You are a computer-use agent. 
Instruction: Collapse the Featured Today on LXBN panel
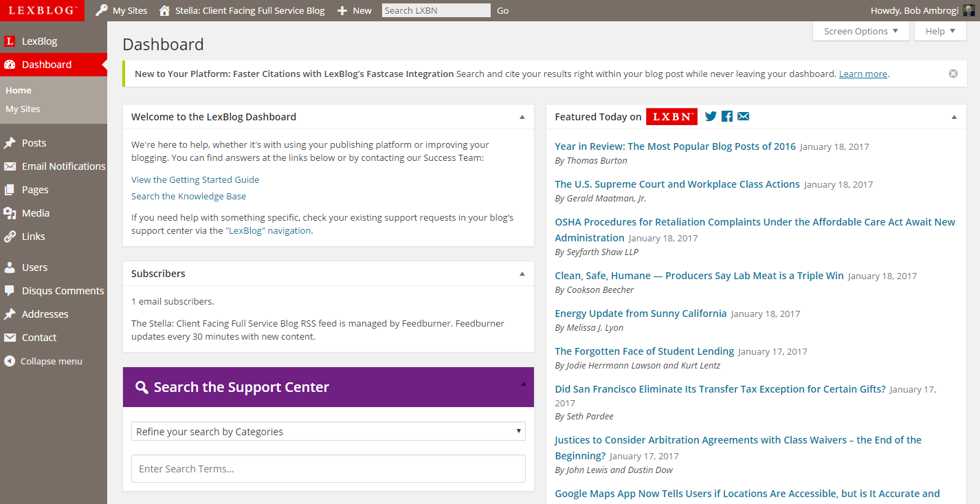[954, 117]
